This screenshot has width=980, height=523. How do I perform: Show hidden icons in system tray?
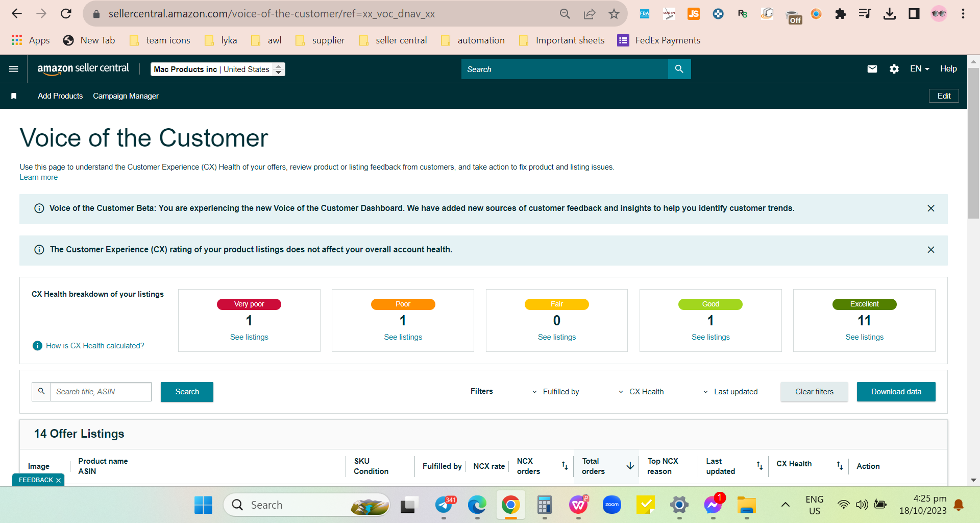pos(786,505)
